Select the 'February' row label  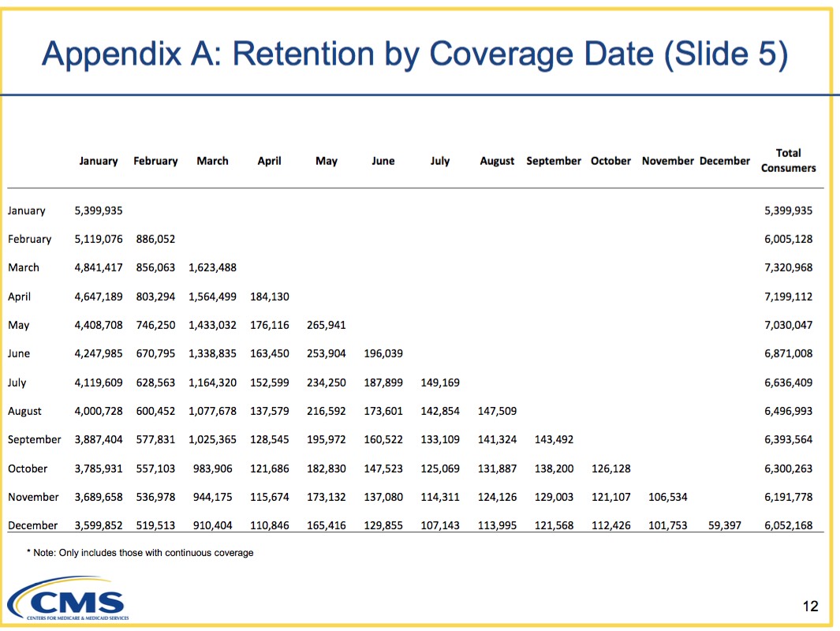coord(29,240)
